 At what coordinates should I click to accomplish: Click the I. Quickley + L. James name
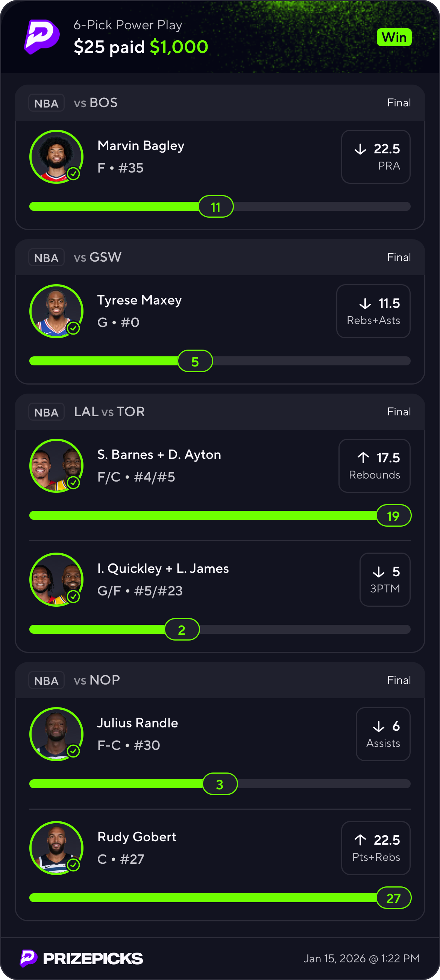coord(163,568)
